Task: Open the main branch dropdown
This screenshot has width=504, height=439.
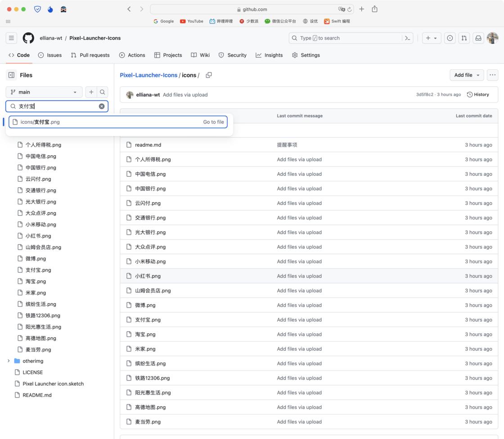Action: click(44, 92)
